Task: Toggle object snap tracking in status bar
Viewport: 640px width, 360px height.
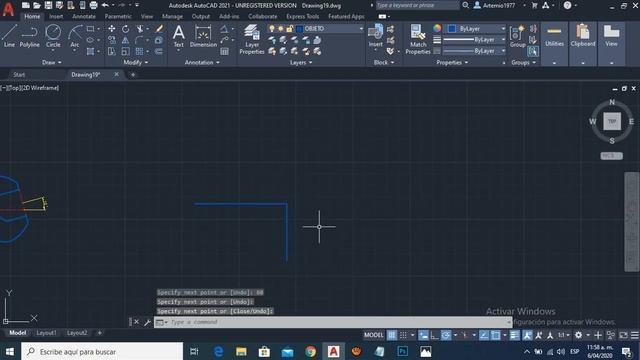Action: click(484, 335)
